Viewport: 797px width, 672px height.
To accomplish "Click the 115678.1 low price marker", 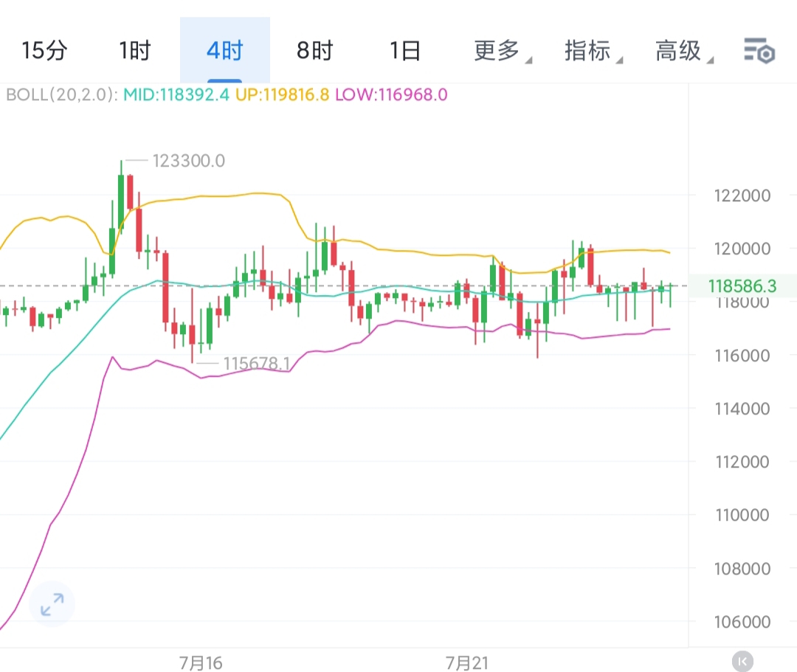I will [x=255, y=364].
